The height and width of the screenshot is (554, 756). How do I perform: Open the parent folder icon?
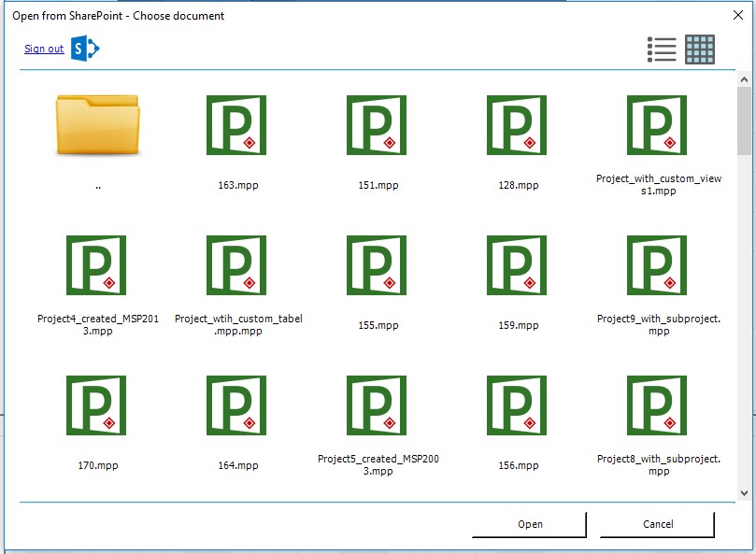[x=97, y=125]
